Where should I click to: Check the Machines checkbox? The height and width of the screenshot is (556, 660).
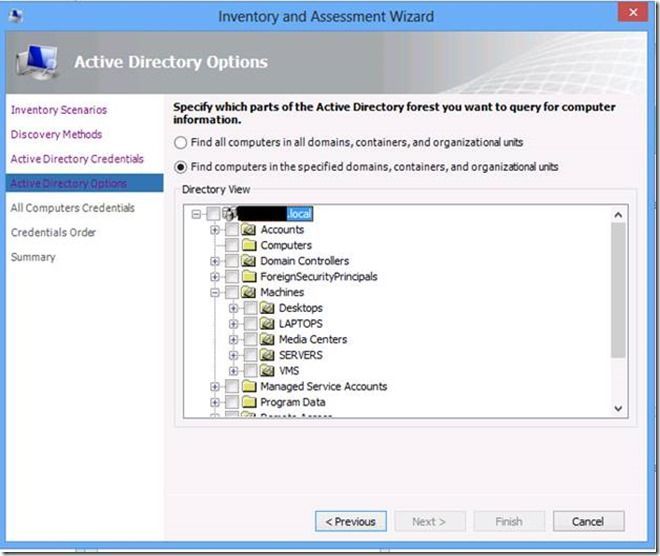[232, 292]
